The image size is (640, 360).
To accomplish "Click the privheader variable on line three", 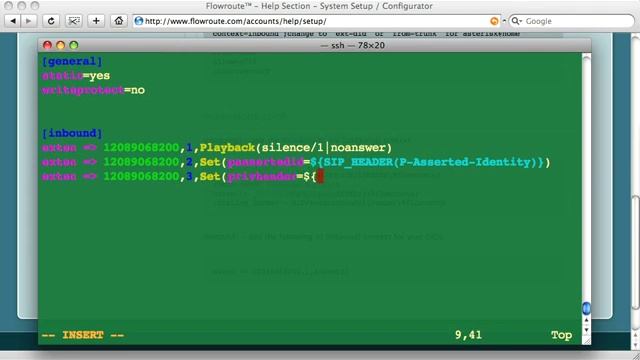I will tap(262, 176).
